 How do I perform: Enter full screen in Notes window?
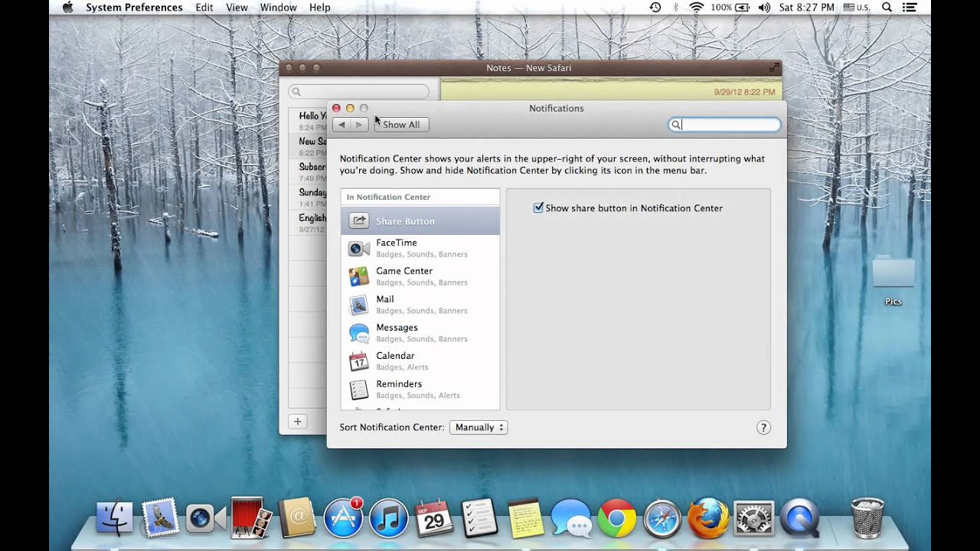[774, 68]
